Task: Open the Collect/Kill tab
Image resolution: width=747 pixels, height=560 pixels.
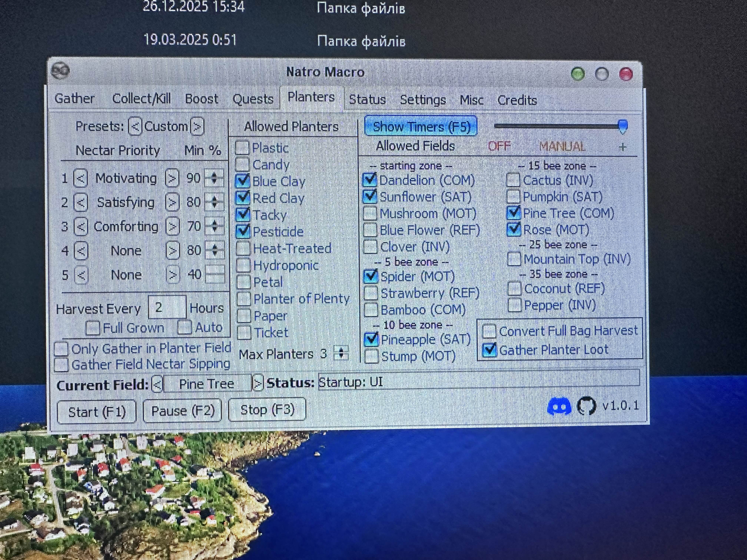Action: click(142, 99)
